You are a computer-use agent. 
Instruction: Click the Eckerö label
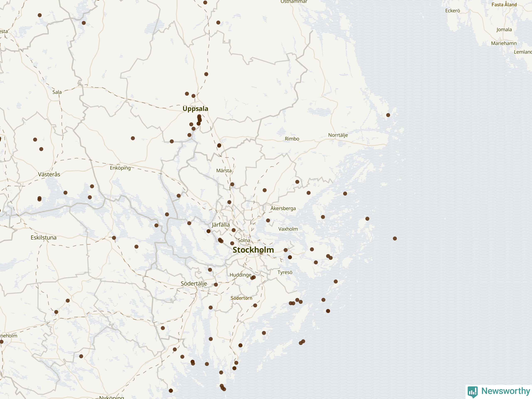click(x=453, y=11)
